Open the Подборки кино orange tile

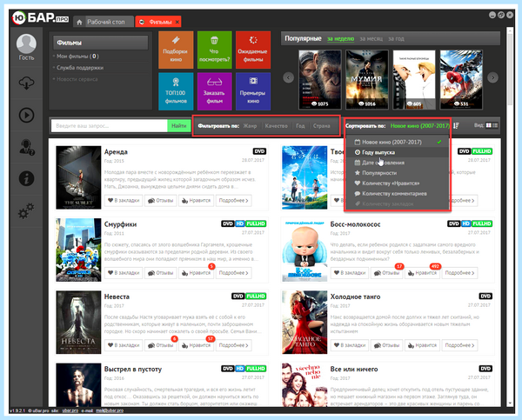point(176,50)
